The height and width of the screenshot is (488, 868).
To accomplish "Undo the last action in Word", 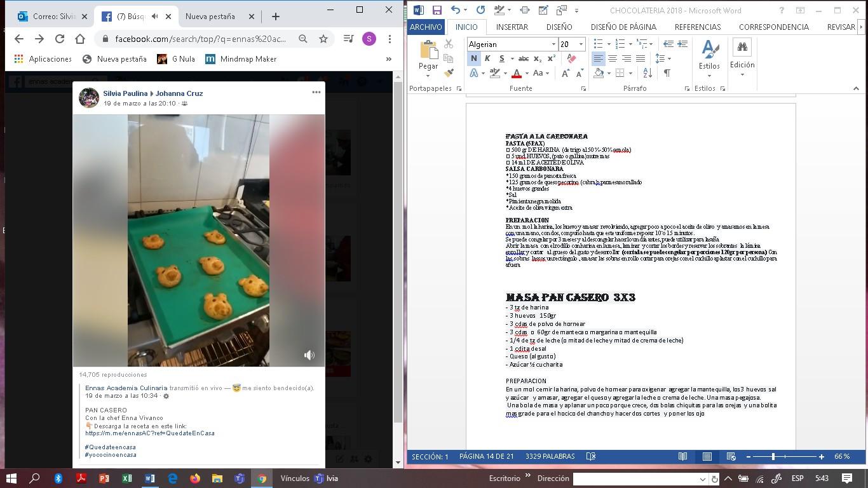I will click(x=455, y=10).
